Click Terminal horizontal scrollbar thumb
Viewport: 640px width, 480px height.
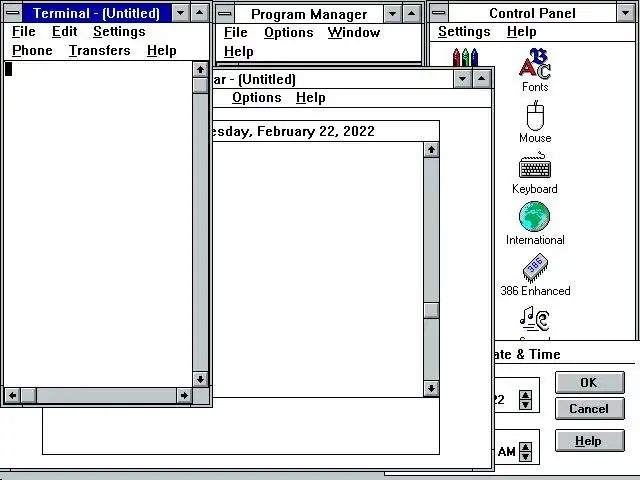pos(28,396)
